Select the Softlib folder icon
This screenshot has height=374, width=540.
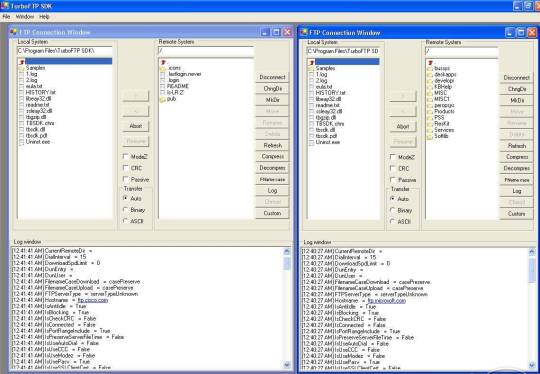pyautogui.click(x=430, y=136)
